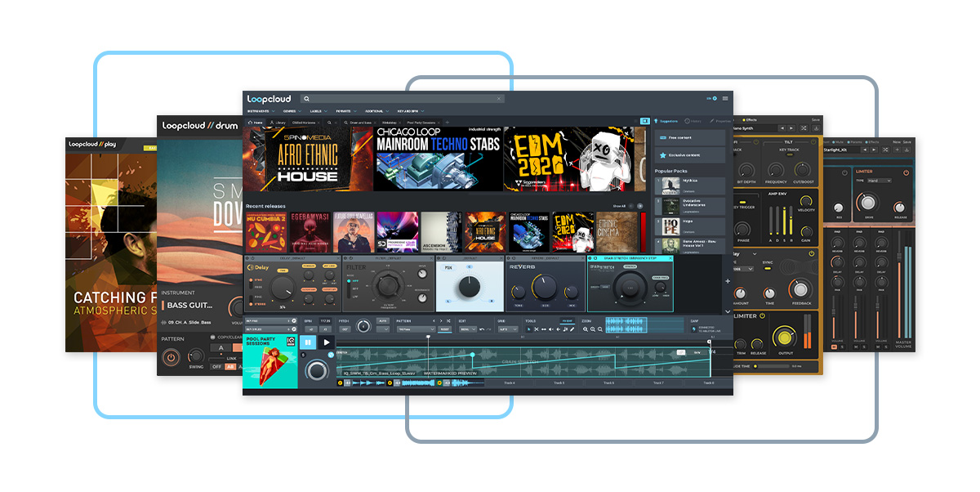Viewport: 980px width, 492px height.
Task: Add a new effect with plus icon
Action: (728, 280)
